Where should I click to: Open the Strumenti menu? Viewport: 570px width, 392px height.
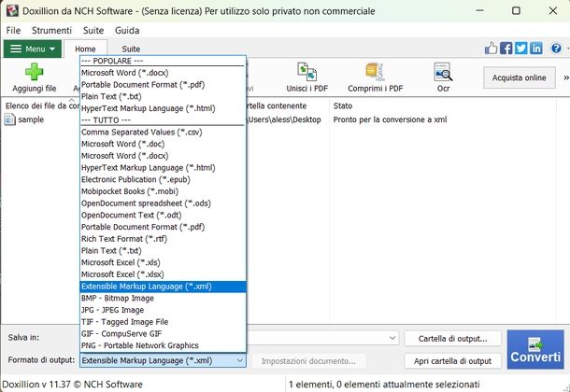[51, 30]
